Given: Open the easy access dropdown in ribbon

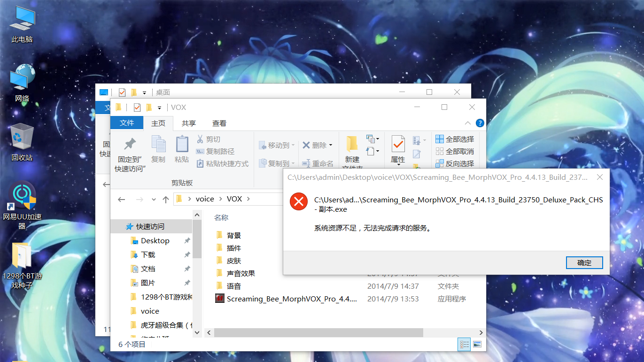Looking at the screenshot, I should (x=372, y=151).
